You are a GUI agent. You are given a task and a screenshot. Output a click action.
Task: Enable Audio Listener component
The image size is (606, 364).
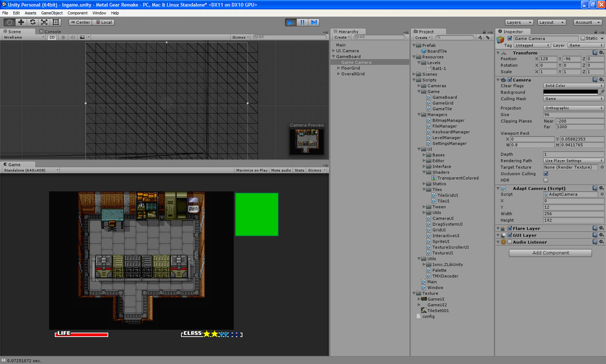pyautogui.click(x=510, y=242)
